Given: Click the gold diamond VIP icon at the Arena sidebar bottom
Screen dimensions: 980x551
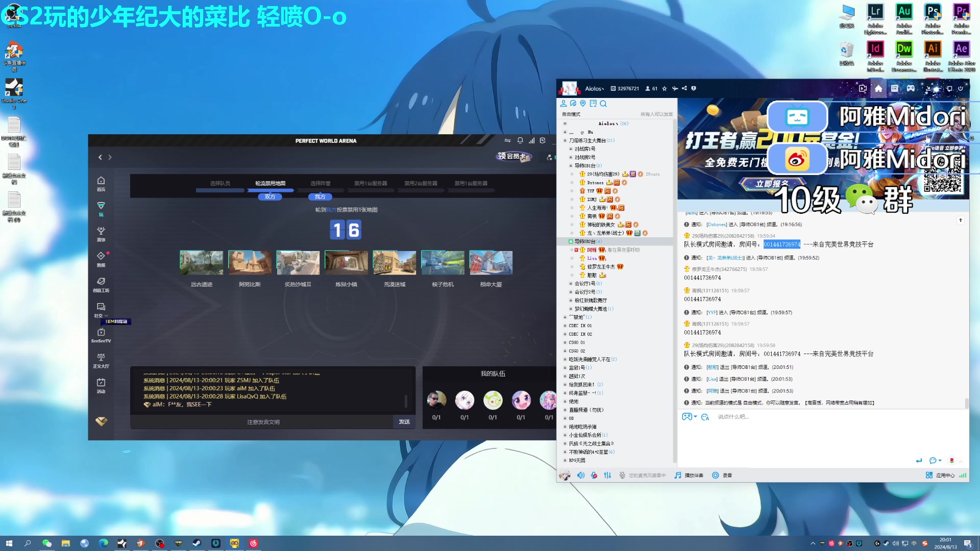Looking at the screenshot, I should tap(101, 421).
